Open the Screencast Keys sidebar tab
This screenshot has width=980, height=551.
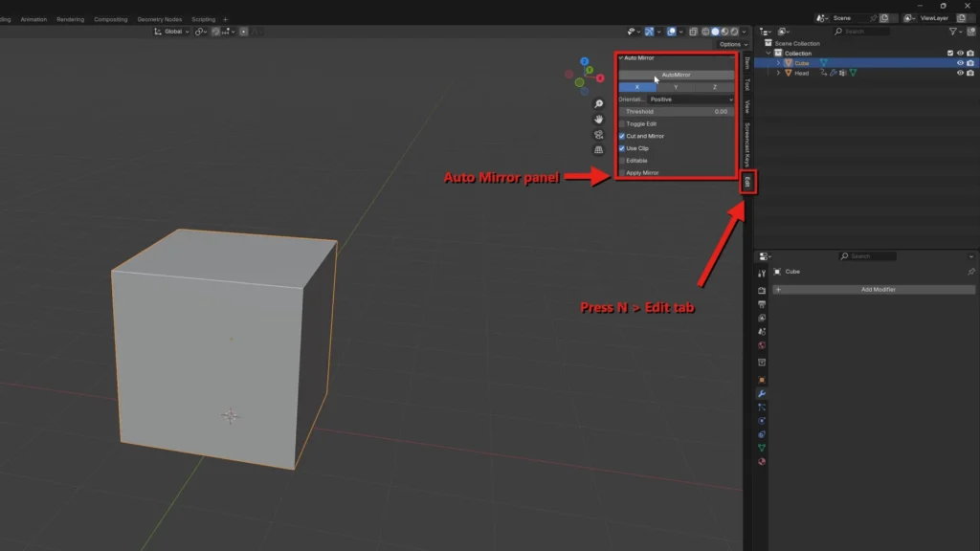point(746,144)
